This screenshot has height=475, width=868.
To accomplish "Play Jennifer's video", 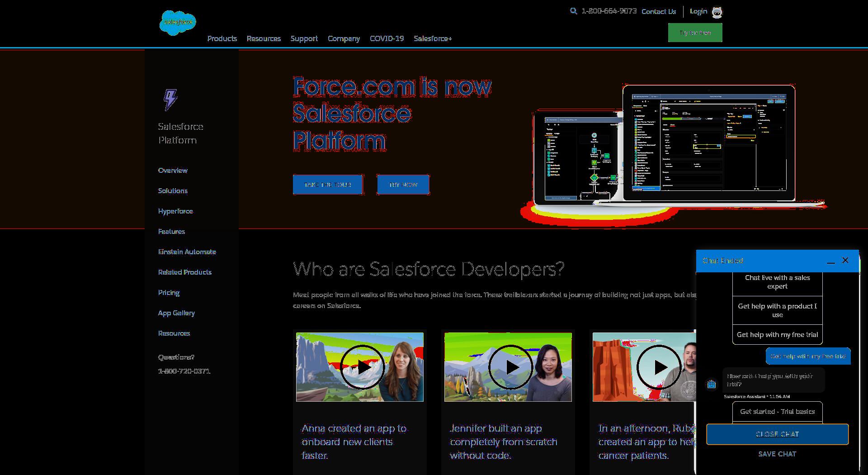I will pos(510,367).
